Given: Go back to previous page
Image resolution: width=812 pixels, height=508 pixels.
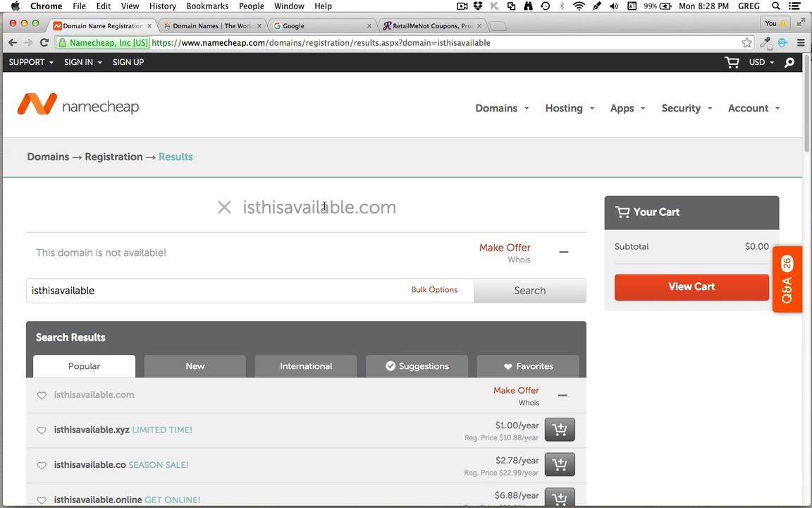Looking at the screenshot, I should [13, 43].
